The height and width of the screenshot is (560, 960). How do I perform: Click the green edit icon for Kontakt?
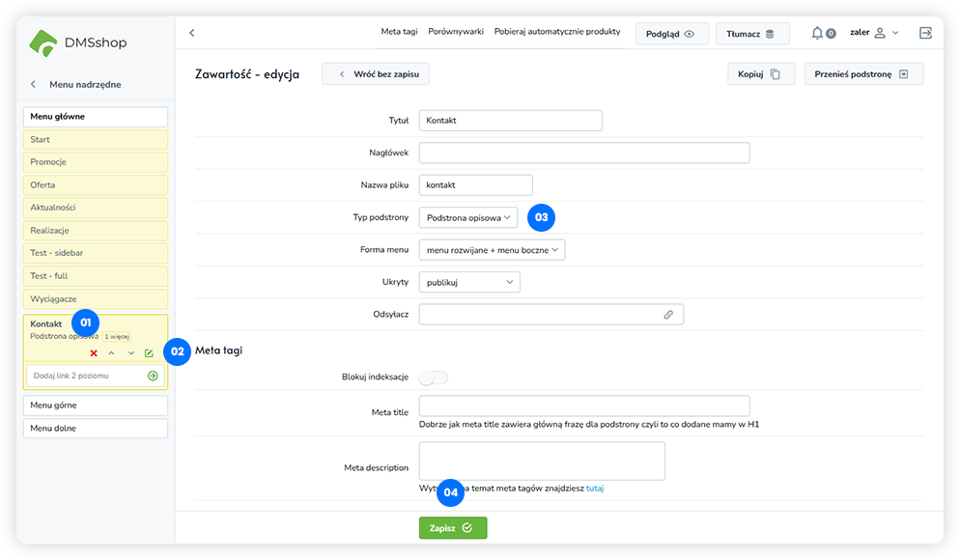tap(149, 353)
